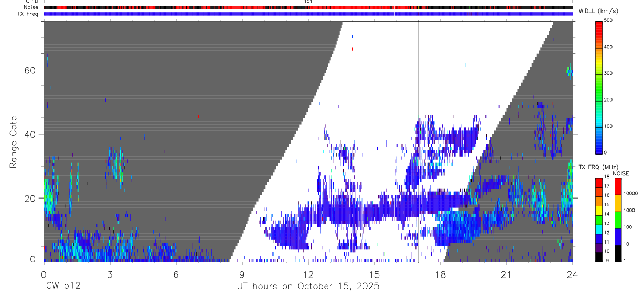Click the '9' tick on the UT hours axis

(x=242, y=274)
